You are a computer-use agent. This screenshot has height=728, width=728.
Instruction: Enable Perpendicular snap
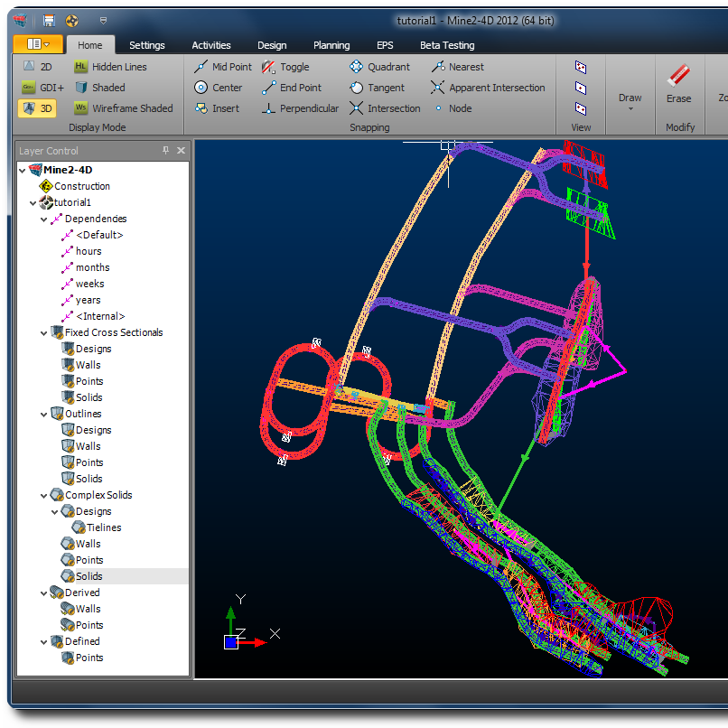[x=300, y=108]
